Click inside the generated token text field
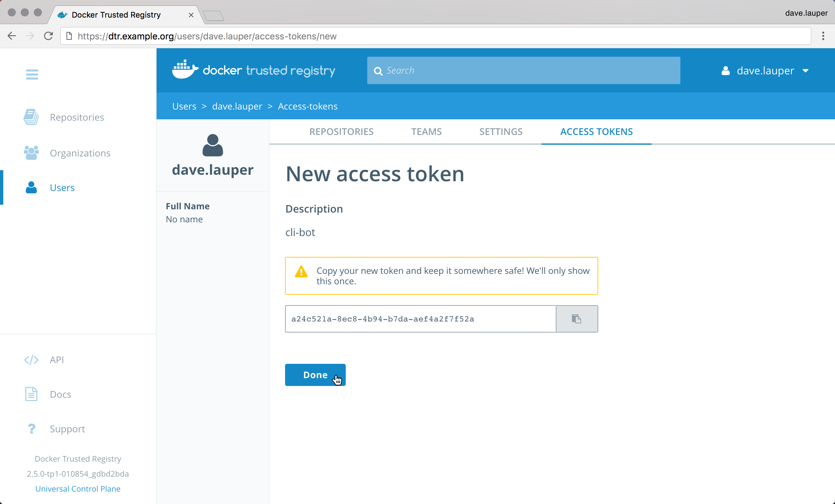Screen dimensions: 835x504 point(420,319)
